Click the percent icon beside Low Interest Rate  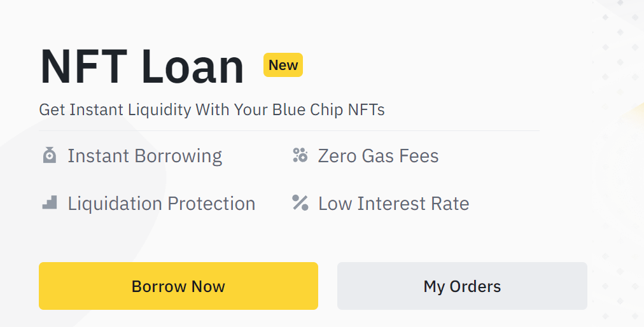(x=300, y=203)
